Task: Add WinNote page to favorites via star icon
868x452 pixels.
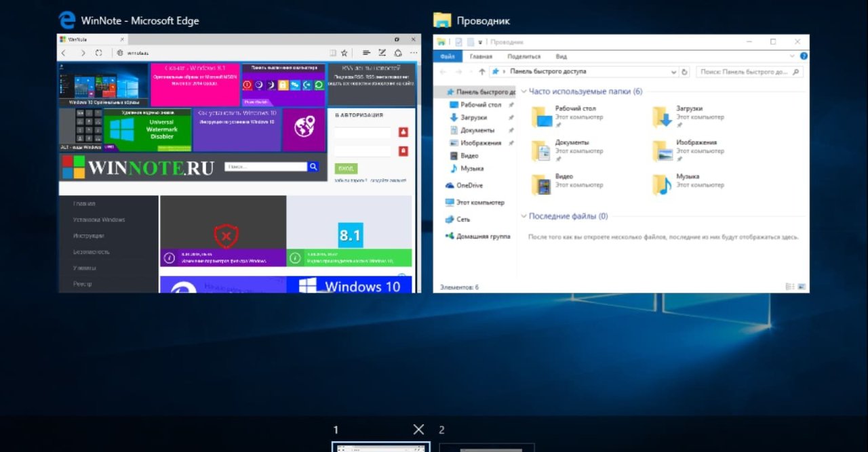Action: coord(344,53)
